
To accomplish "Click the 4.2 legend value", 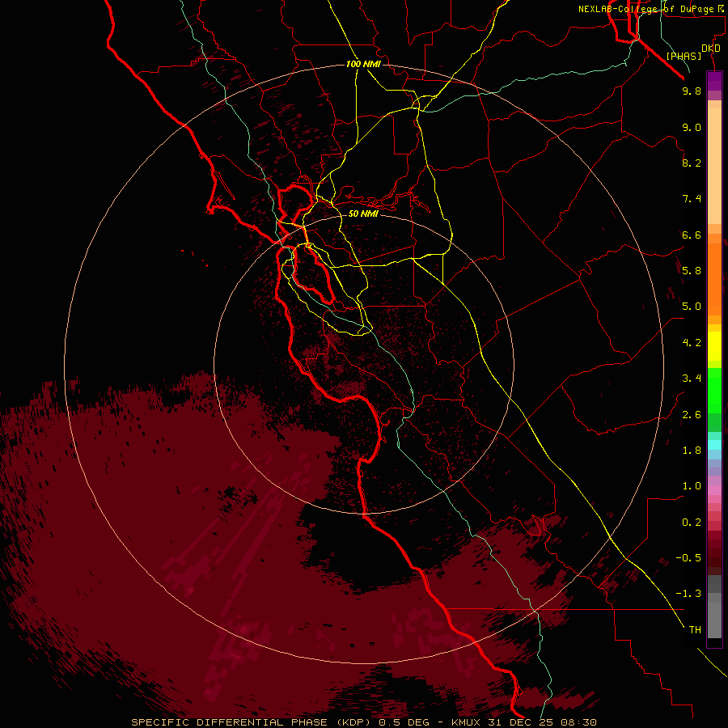I will pyautogui.click(x=692, y=343).
